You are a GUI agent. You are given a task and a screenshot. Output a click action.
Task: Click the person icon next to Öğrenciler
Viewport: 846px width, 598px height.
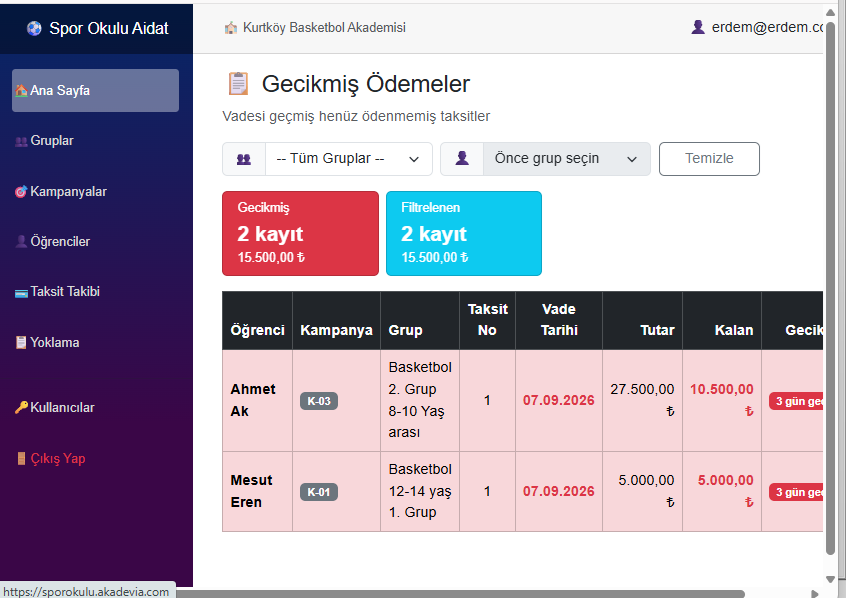click(21, 241)
